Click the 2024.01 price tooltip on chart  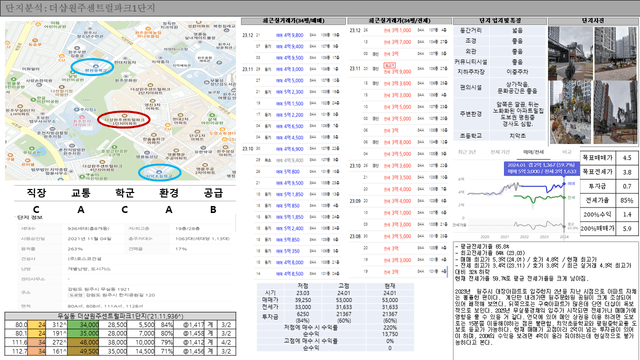(541, 168)
